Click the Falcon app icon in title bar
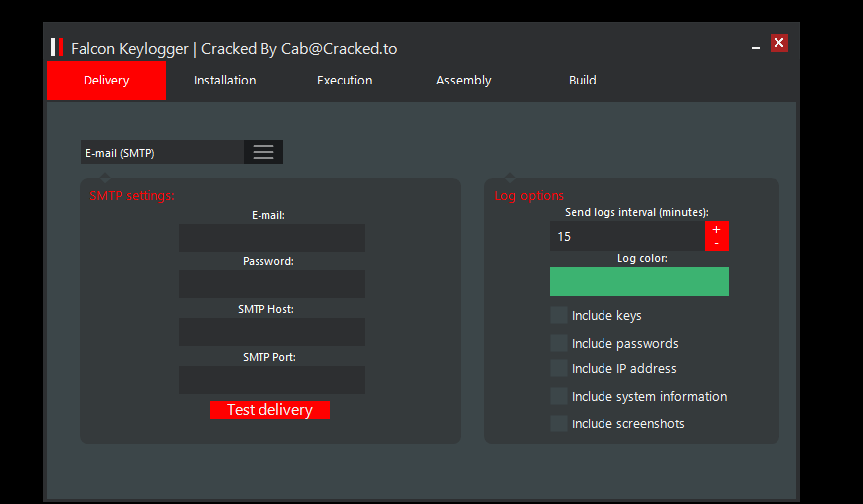Viewport: 863px width, 504px height. 57,48
